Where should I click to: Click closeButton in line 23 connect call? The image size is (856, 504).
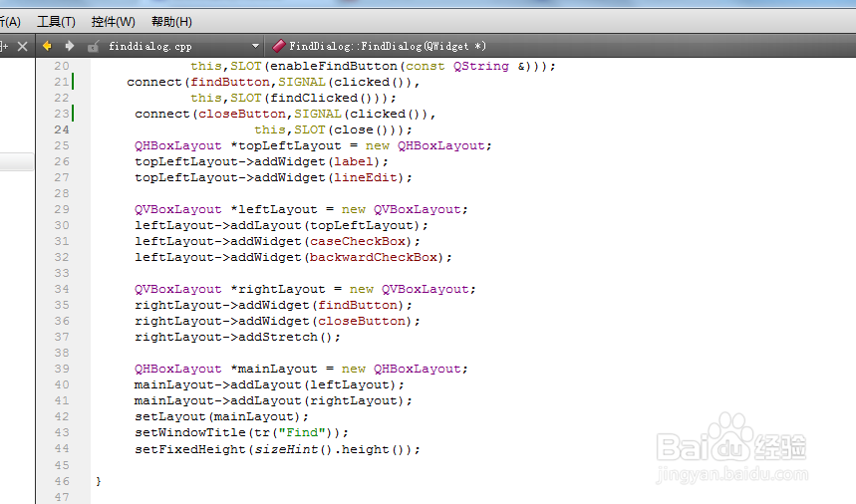242,114
